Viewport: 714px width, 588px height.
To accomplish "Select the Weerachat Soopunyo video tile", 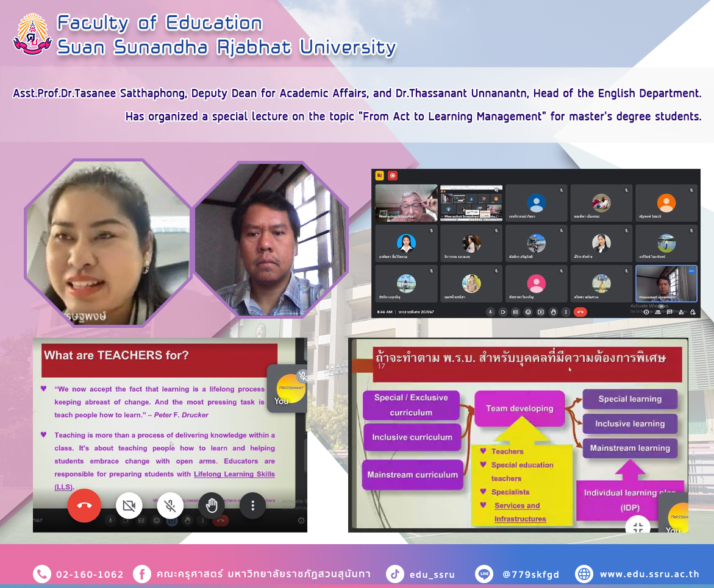I will (x=406, y=203).
